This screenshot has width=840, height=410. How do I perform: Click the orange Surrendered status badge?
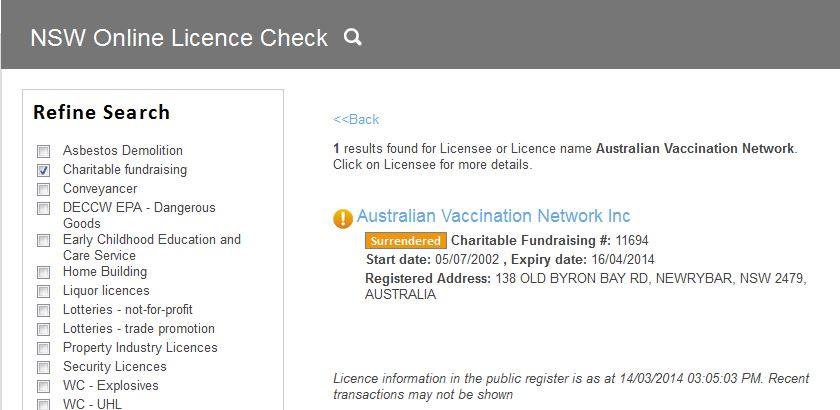tap(406, 241)
